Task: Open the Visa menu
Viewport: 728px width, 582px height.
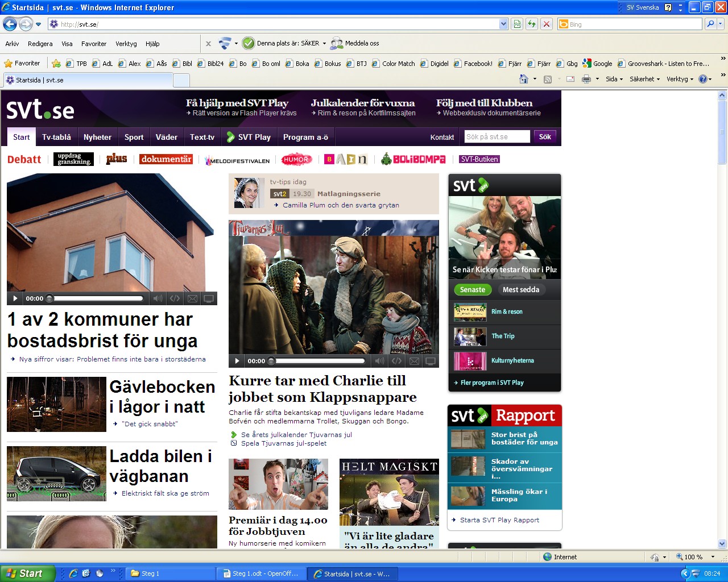Action: point(67,44)
